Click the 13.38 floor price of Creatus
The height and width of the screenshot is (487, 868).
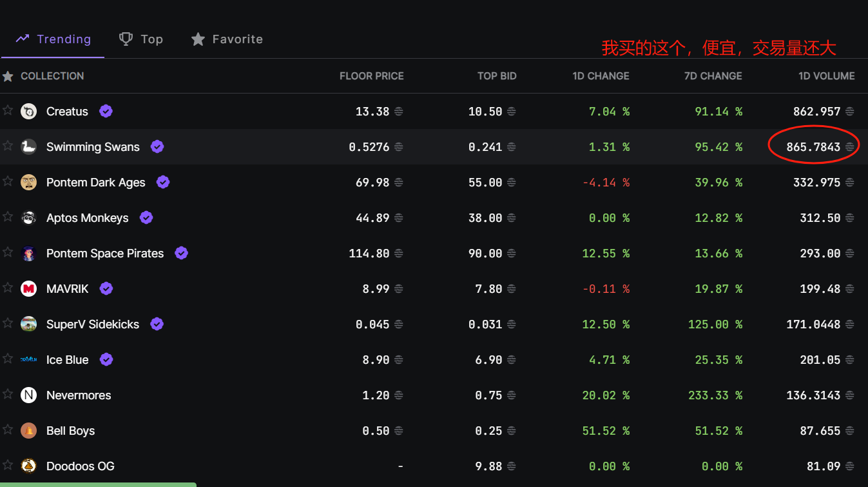[x=372, y=112]
